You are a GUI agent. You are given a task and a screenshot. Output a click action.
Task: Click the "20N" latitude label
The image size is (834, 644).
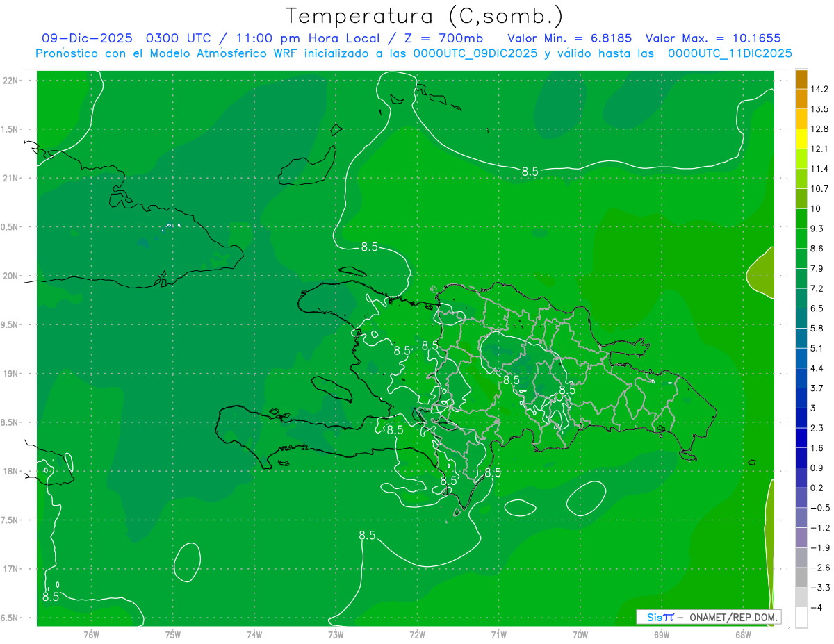point(10,276)
